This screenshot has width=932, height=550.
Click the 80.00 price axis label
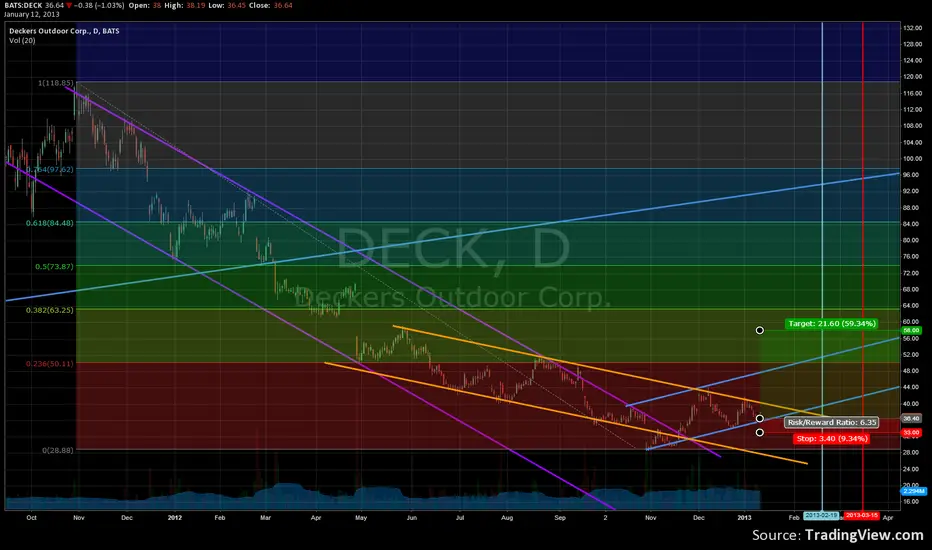tap(911, 240)
